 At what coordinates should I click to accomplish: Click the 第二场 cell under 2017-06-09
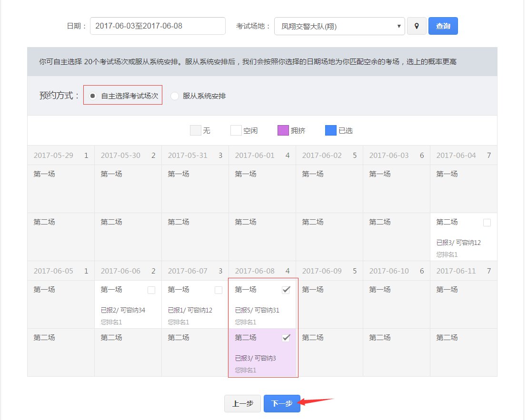click(x=330, y=352)
